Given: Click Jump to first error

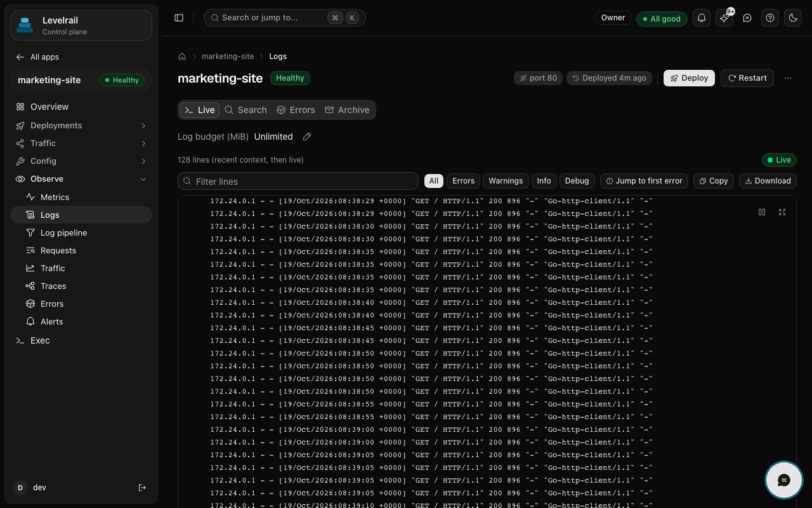Looking at the screenshot, I should pos(644,181).
